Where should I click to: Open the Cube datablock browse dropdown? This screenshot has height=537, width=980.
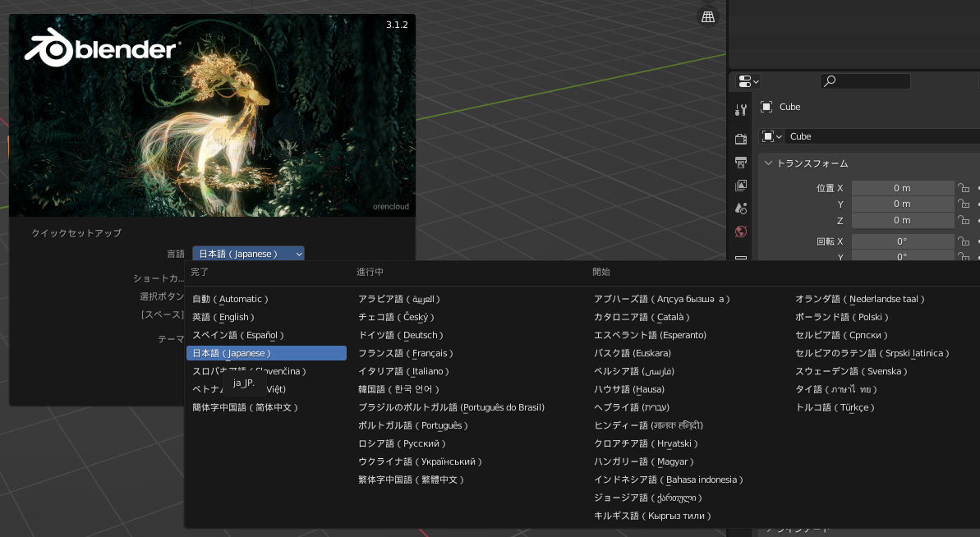point(772,136)
